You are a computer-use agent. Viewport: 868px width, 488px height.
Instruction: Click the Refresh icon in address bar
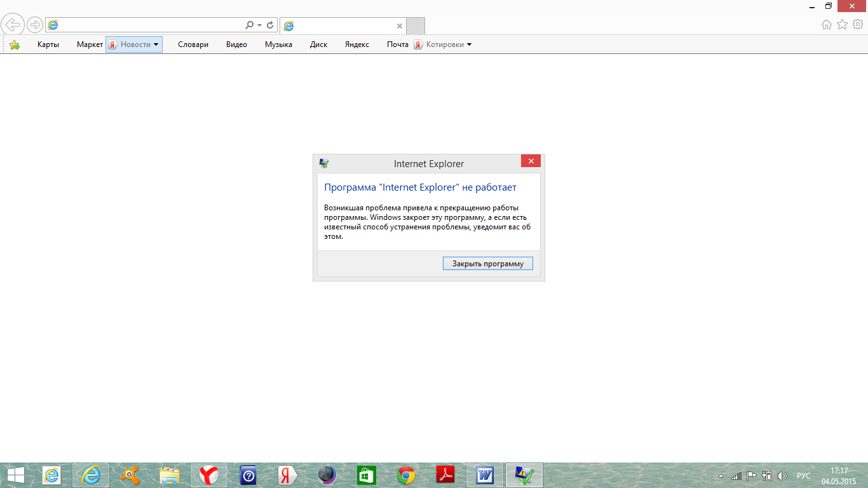coord(270,25)
